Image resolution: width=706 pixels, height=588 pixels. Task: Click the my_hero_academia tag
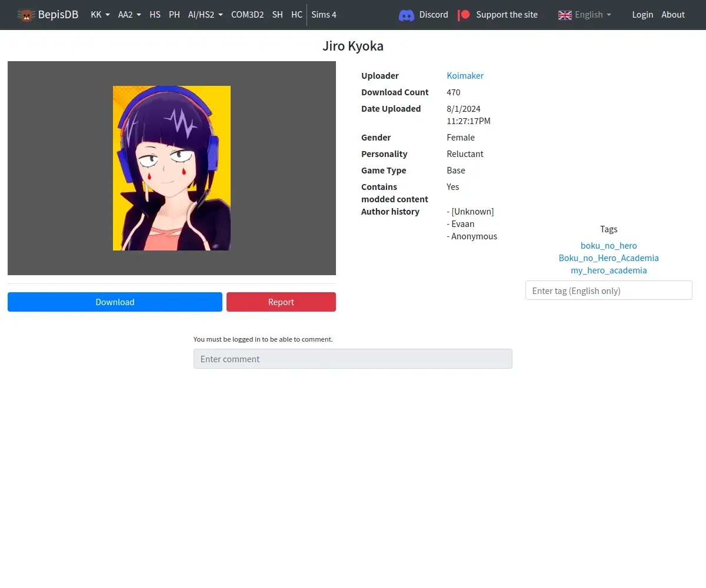pos(609,270)
